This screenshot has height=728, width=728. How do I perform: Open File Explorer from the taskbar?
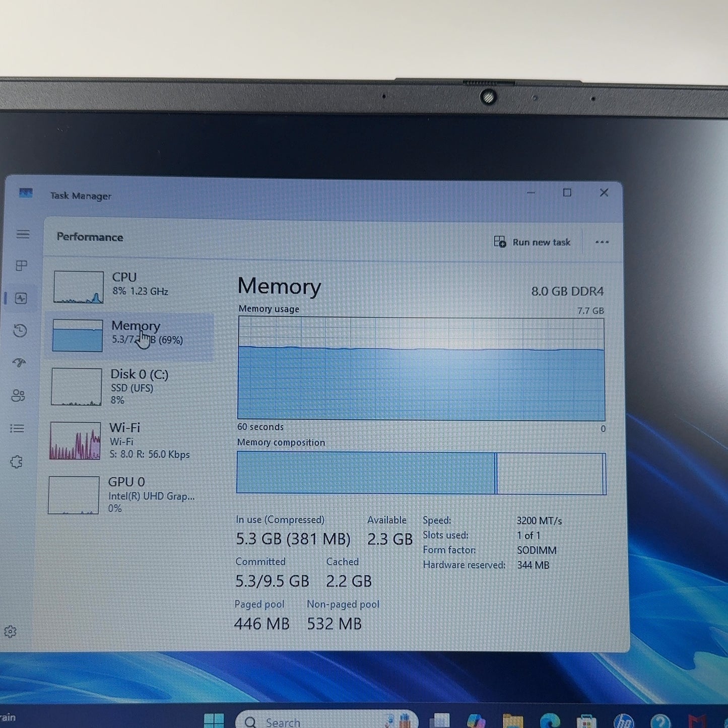[x=513, y=721]
